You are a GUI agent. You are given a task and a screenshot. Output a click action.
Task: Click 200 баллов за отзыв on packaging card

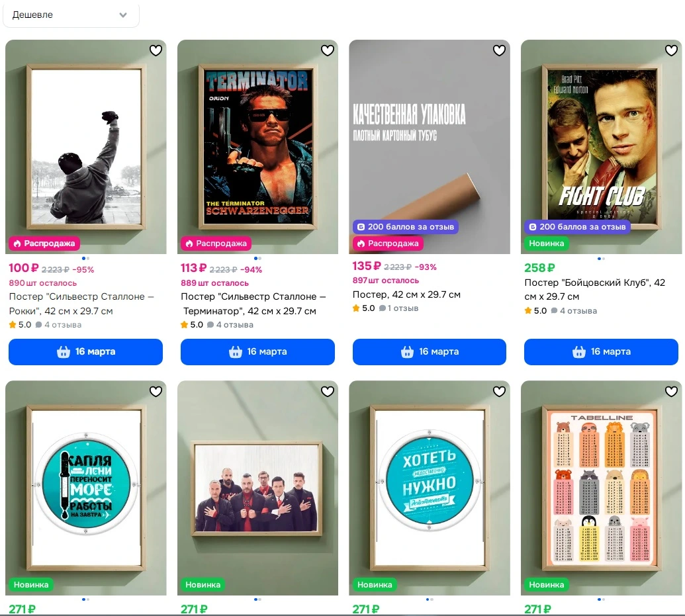pos(406,227)
